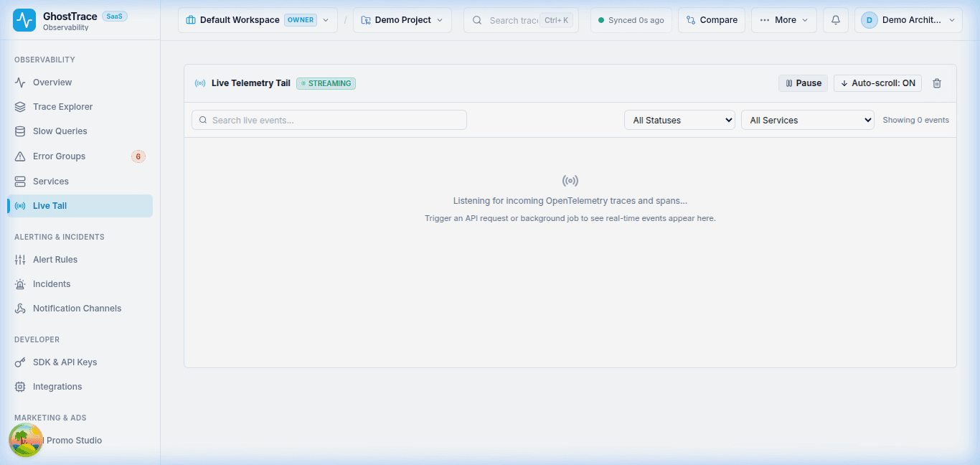Click the workspace briefcase icon

191,20
